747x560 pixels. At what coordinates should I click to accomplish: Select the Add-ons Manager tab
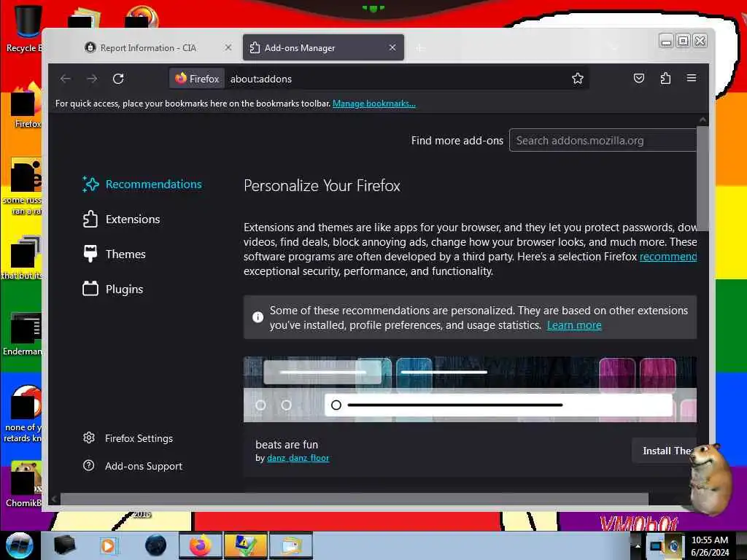click(323, 47)
